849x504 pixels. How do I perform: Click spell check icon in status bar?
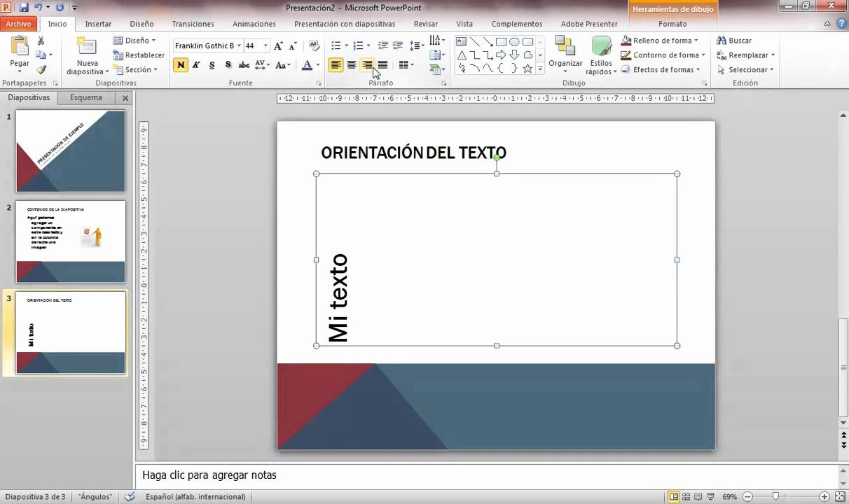(130, 496)
